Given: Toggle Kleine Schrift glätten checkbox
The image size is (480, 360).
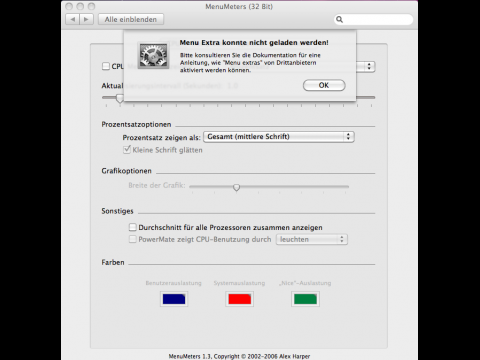Looking at the screenshot, I should (127, 150).
